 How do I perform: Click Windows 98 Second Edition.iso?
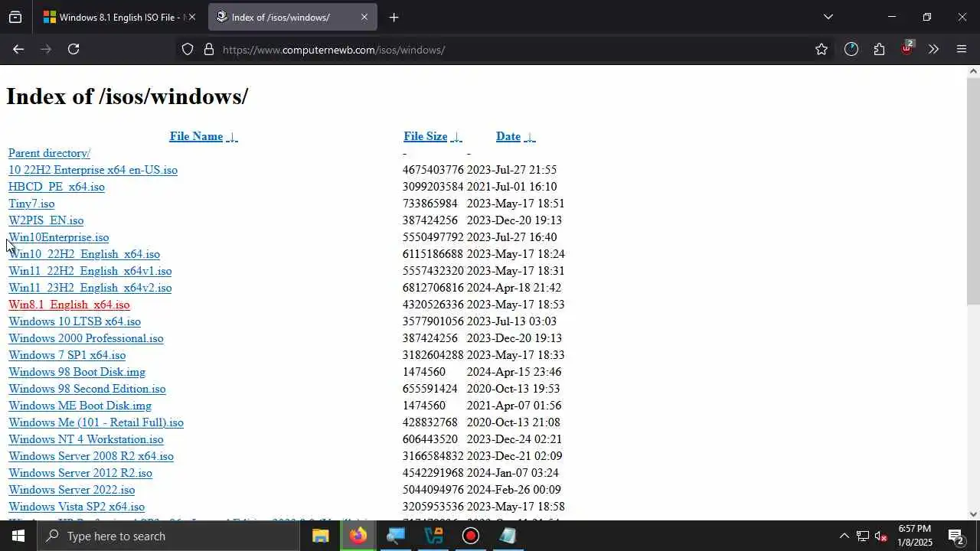[x=87, y=389]
